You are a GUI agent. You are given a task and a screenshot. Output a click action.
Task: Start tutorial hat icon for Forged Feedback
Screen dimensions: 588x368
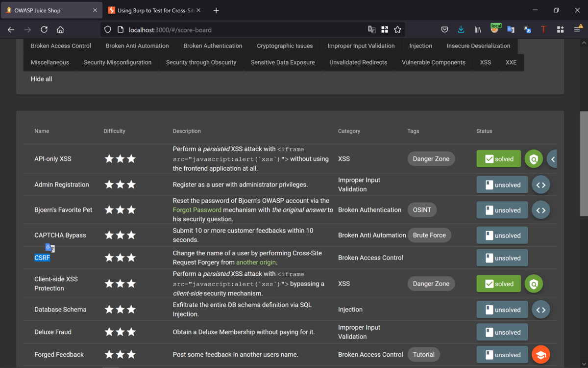541,355
